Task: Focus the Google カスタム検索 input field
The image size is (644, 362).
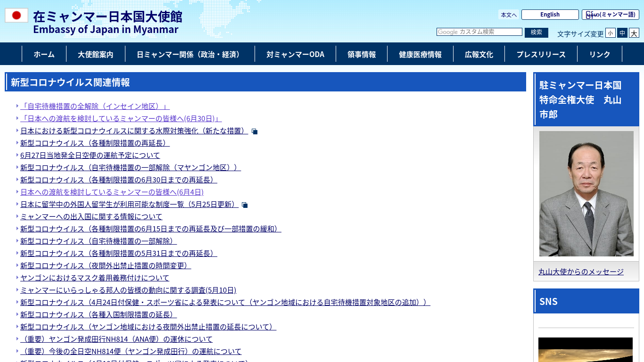Action: point(479,32)
